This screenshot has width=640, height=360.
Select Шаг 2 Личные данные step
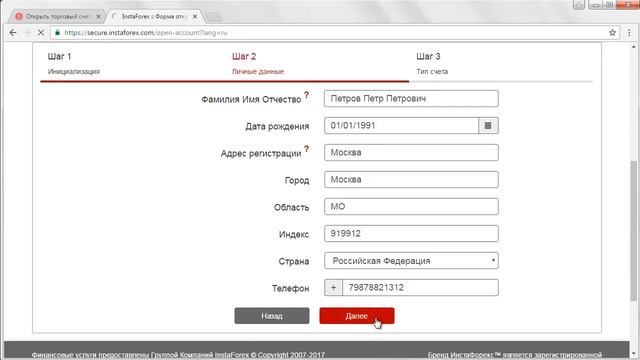pyautogui.click(x=258, y=64)
